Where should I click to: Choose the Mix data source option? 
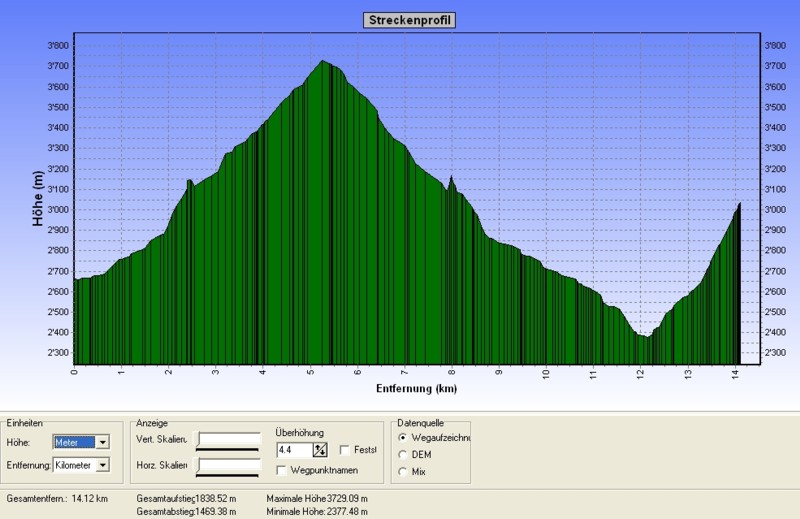[403, 471]
